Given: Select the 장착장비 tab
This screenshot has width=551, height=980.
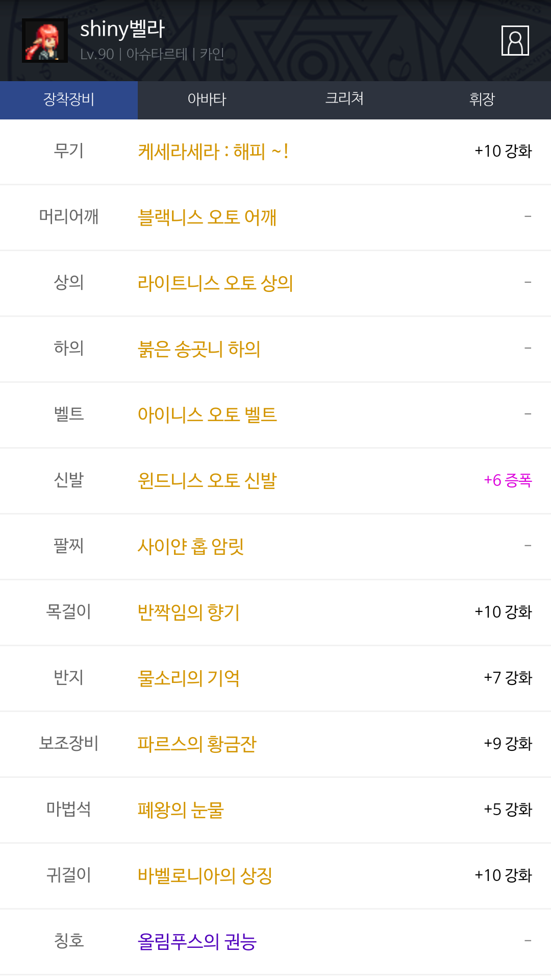Looking at the screenshot, I should (69, 100).
